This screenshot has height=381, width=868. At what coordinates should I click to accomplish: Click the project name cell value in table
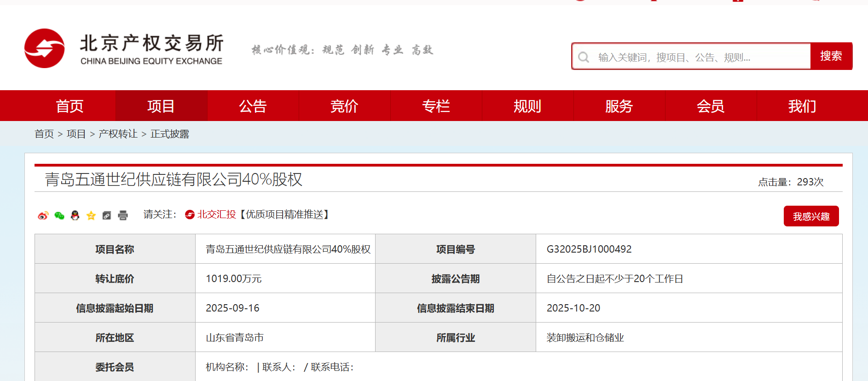[x=288, y=249]
